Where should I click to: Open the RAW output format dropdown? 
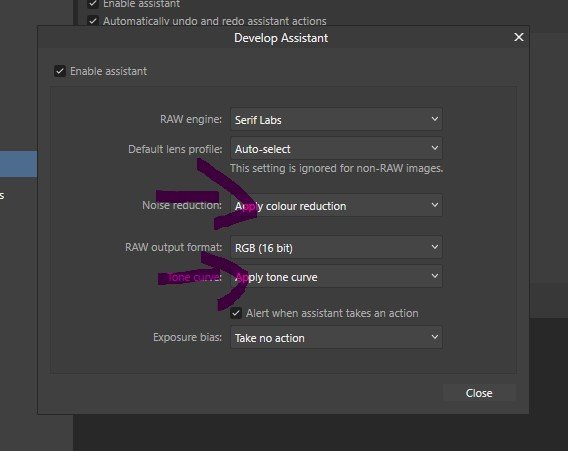(336, 247)
